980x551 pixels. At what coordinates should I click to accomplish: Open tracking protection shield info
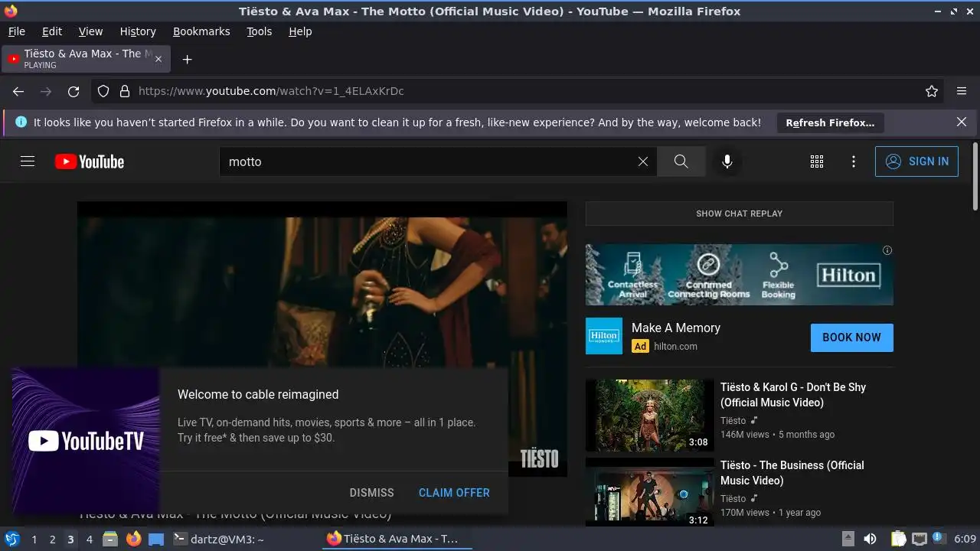tap(103, 91)
